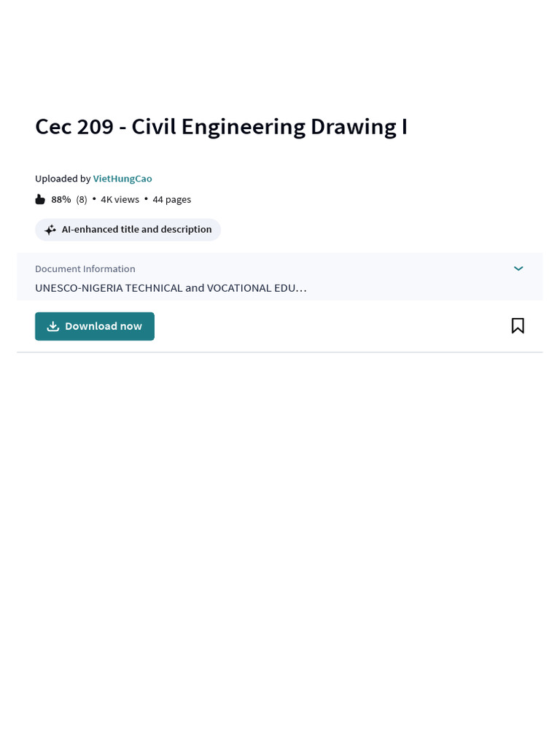
Task: Click "Civil Engineering Drawing I" in the heading
Action: point(269,127)
